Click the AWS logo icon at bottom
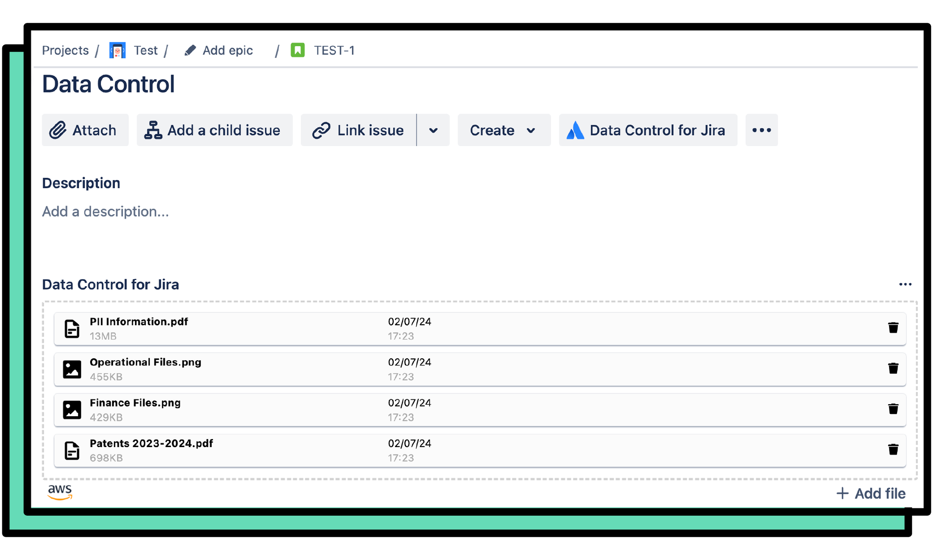 click(x=59, y=493)
